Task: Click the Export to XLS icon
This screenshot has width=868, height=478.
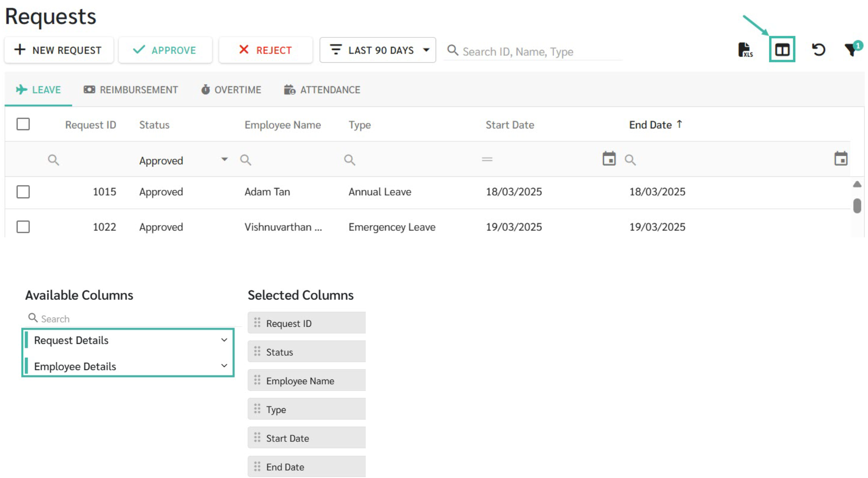Action: [745, 50]
